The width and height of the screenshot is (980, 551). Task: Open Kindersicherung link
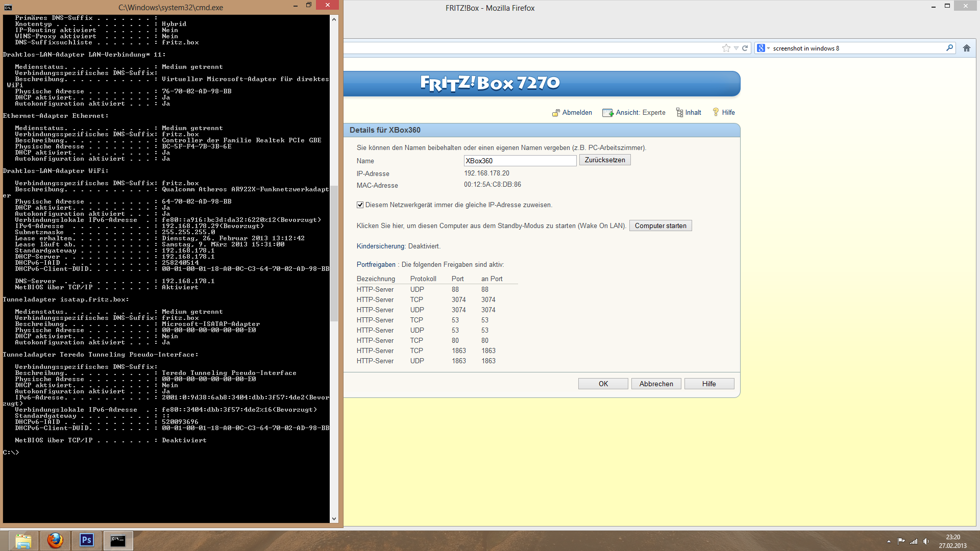pos(380,246)
